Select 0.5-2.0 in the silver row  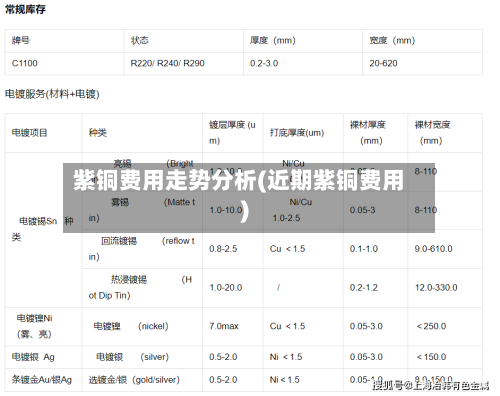[x=223, y=357]
